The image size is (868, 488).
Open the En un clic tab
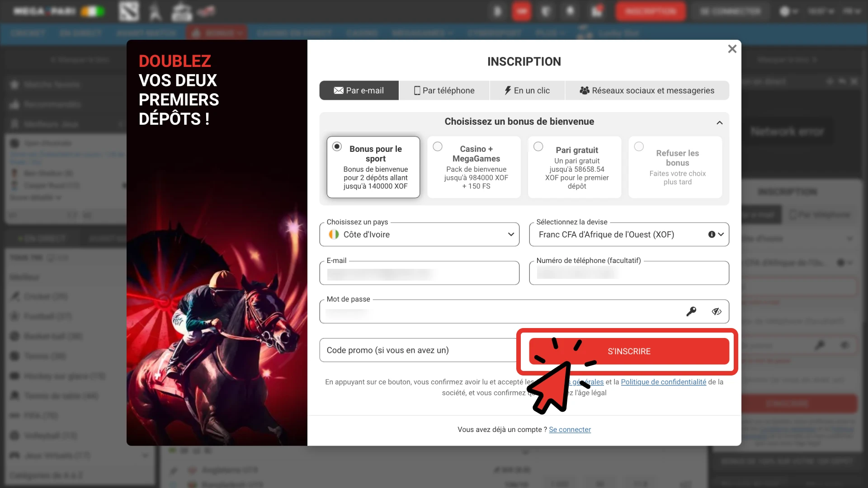click(527, 90)
